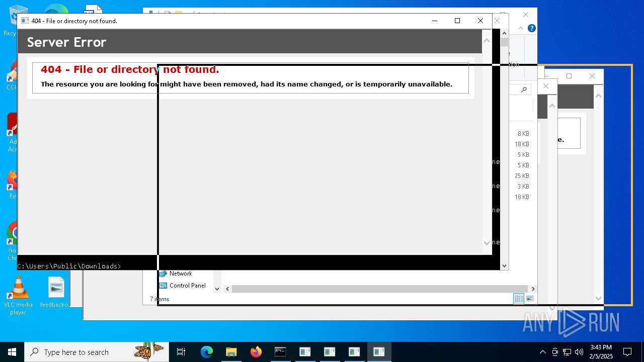644x362 pixels.
Task: Minimize the 404 error window
Action: (434, 21)
